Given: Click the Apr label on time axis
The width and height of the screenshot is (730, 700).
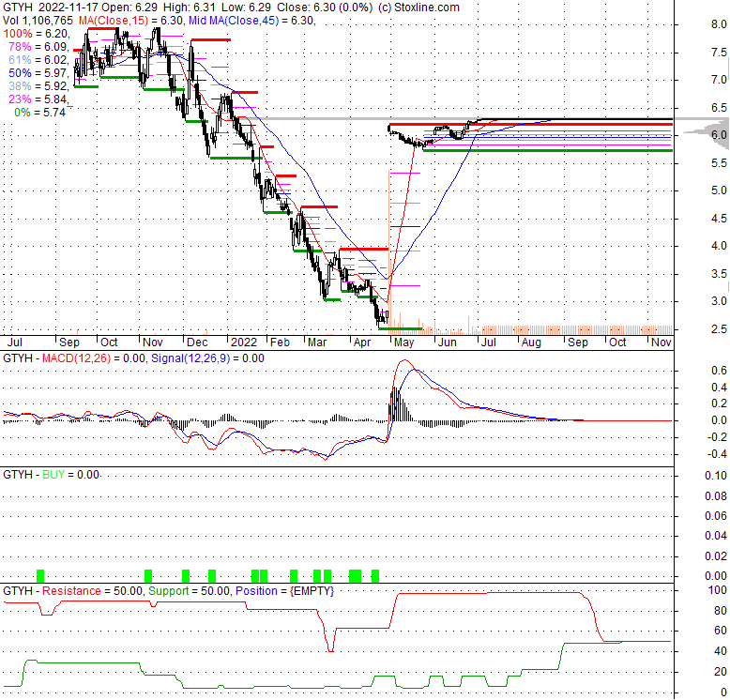Looking at the screenshot, I should pyautogui.click(x=362, y=342).
